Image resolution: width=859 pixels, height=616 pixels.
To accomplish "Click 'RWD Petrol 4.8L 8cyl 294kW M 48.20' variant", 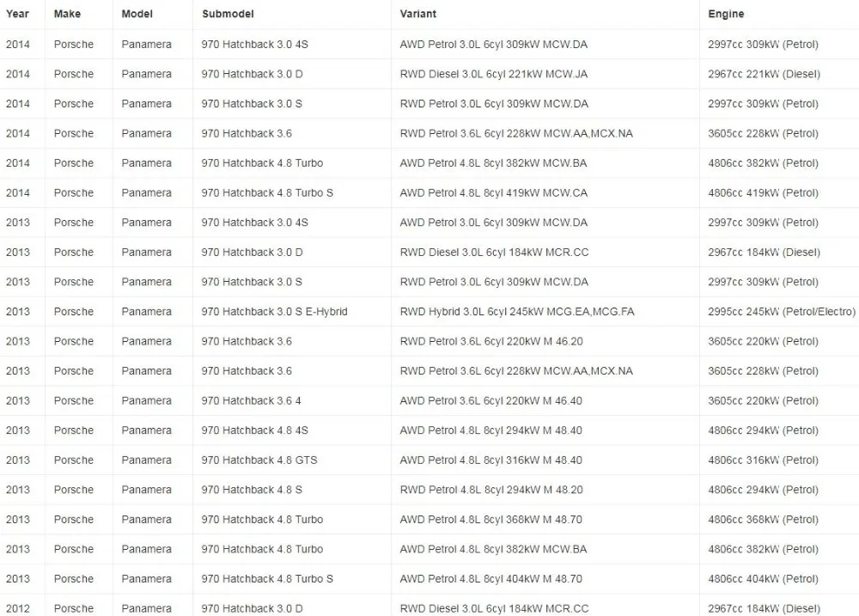I will pyautogui.click(x=491, y=490).
